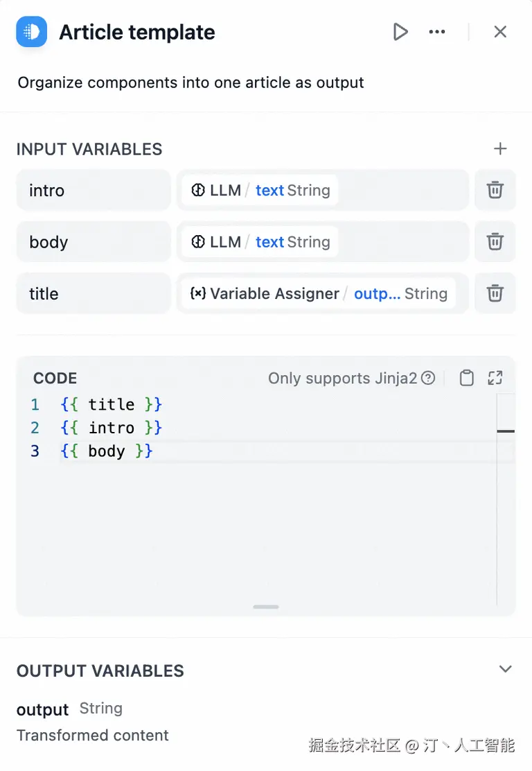Add a new input variable
The height and width of the screenshot is (771, 532).
tap(500, 149)
